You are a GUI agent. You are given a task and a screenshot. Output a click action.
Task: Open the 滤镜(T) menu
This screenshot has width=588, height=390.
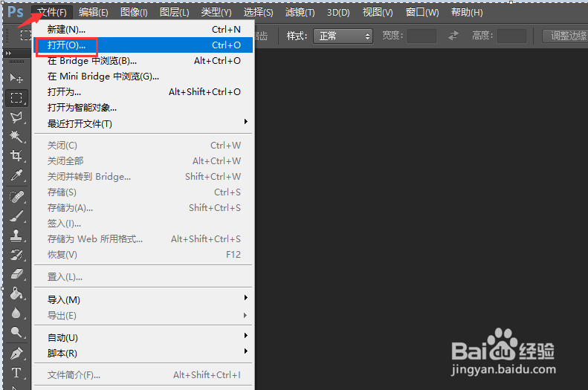pos(300,13)
